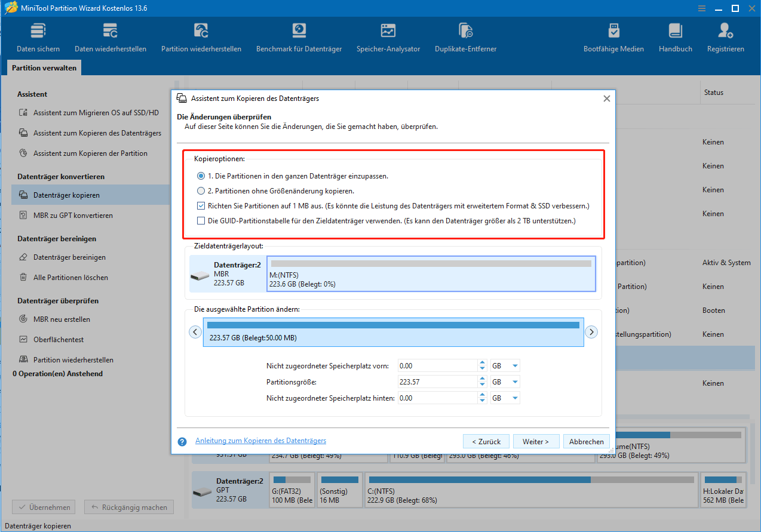Click the Zurück button

486,442
